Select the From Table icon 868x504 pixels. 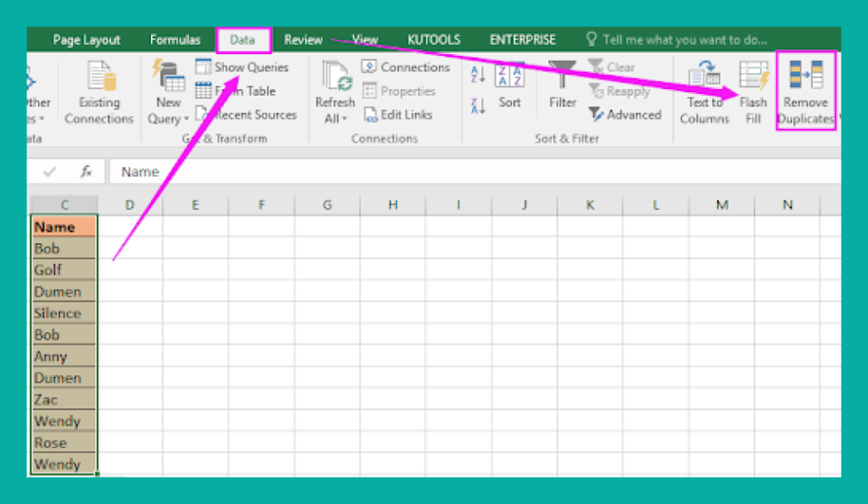pos(248,91)
